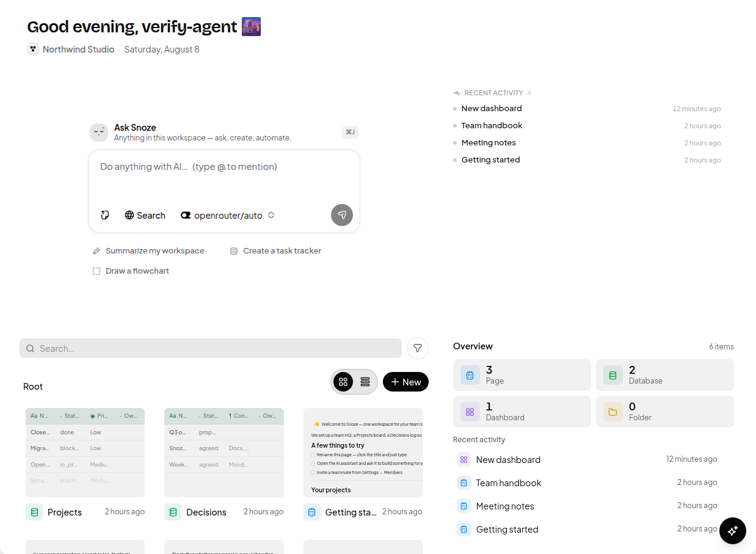Screen dimensions: 756x554
Task: Click the database icon beside Create a task tracker
Action: 234,251
